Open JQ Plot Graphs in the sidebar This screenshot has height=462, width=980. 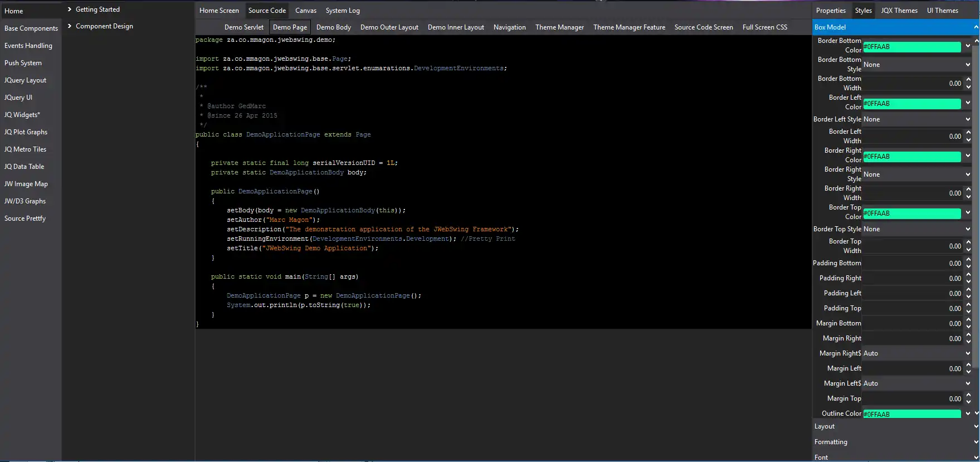point(26,132)
